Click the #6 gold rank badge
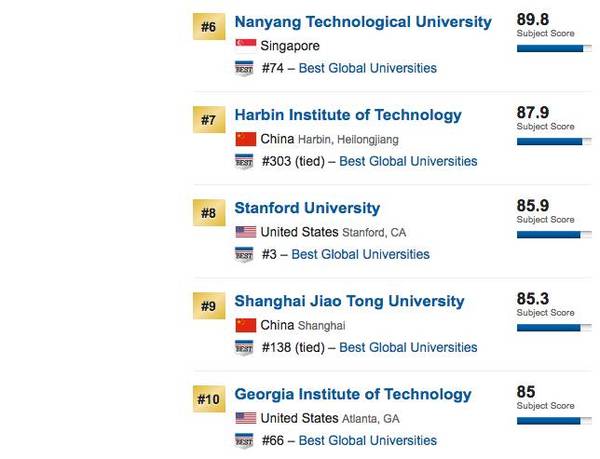The image size is (600, 459). (209, 27)
